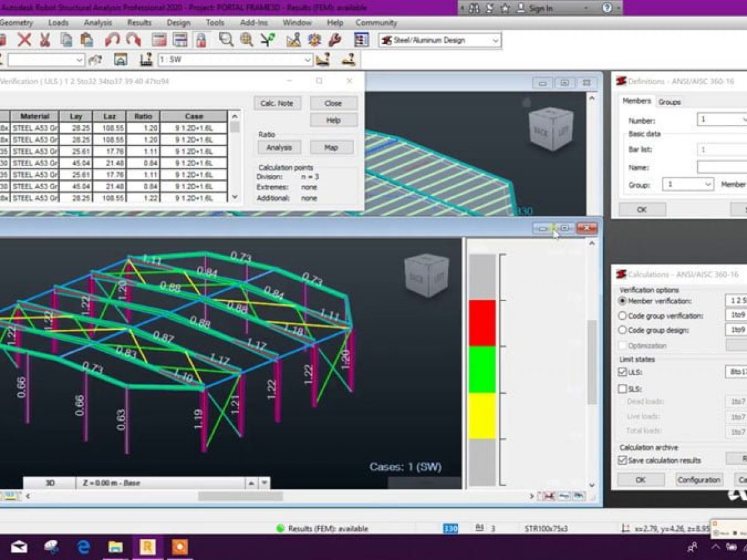Toggle the padlock results lock icon
This screenshot has width=747, height=560.
pyautogui.click(x=200, y=40)
